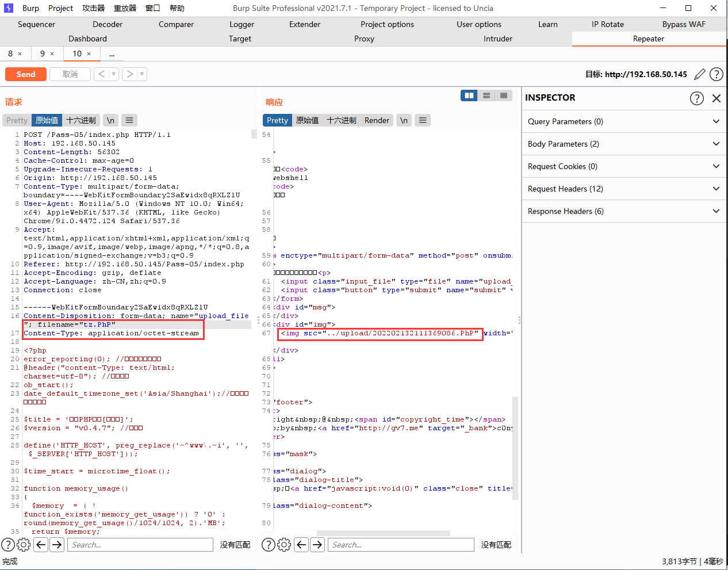Viewport: 728px width, 570px height.
Task: Click the 取消 cancel button
Action: pos(70,74)
